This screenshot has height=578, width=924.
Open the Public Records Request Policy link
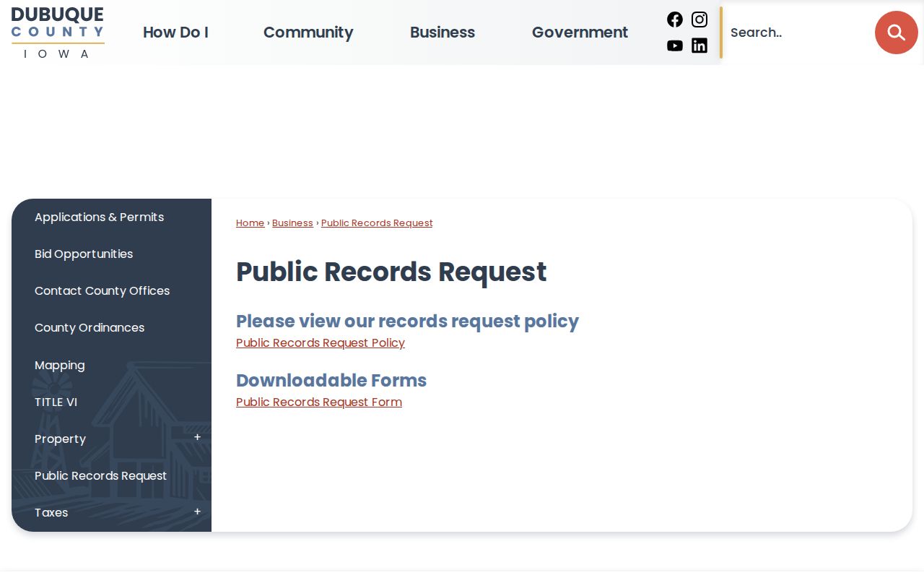click(x=321, y=343)
